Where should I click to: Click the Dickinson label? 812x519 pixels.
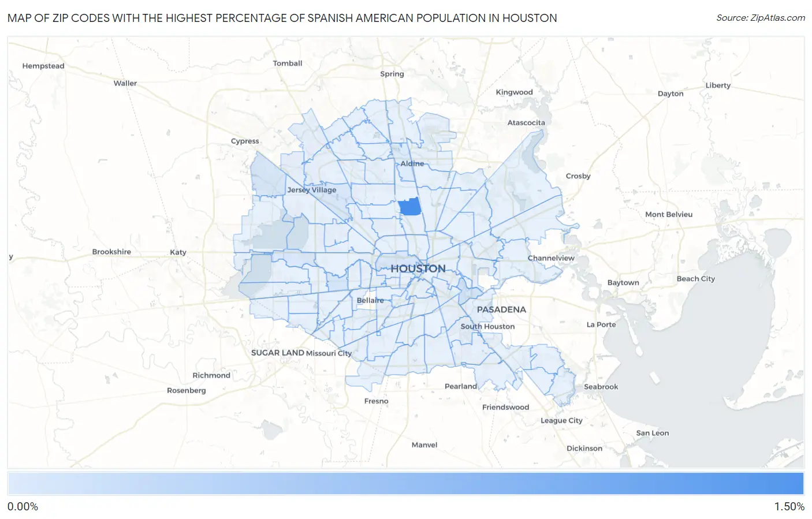[584, 449]
